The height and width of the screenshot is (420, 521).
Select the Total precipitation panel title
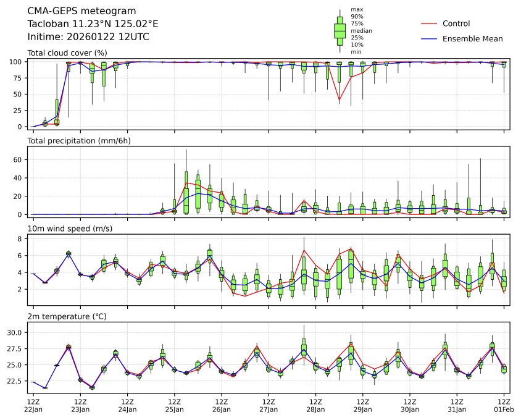pos(79,141)
